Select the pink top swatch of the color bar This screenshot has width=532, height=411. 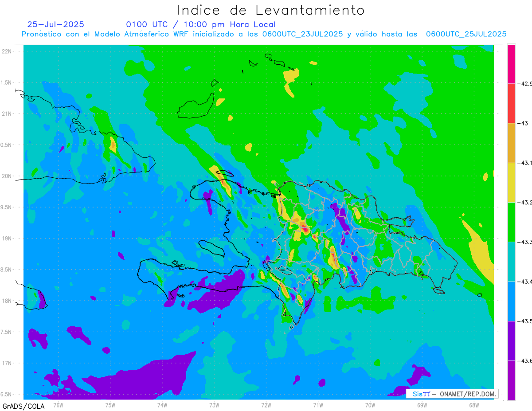pyautogui.click(x=511, y=64)
